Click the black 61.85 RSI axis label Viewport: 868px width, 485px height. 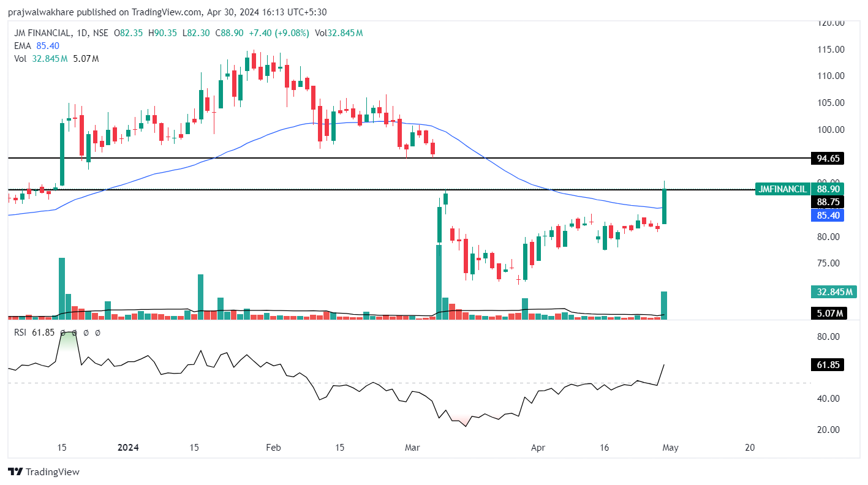click(x=828, y=365)
